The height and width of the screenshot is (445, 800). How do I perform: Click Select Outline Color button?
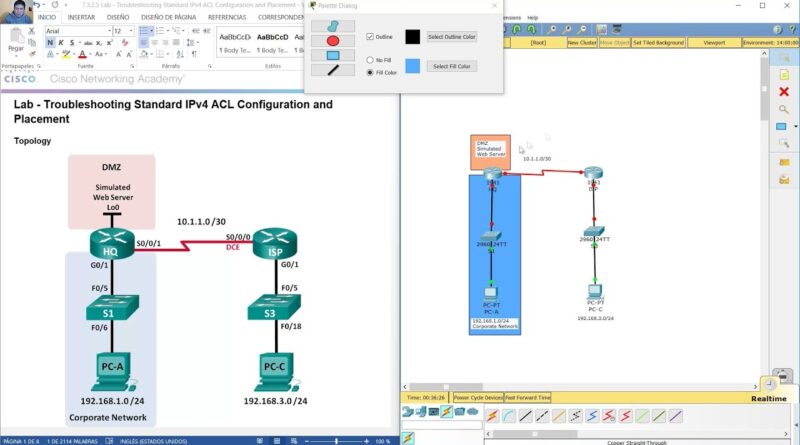pos(452,37)
